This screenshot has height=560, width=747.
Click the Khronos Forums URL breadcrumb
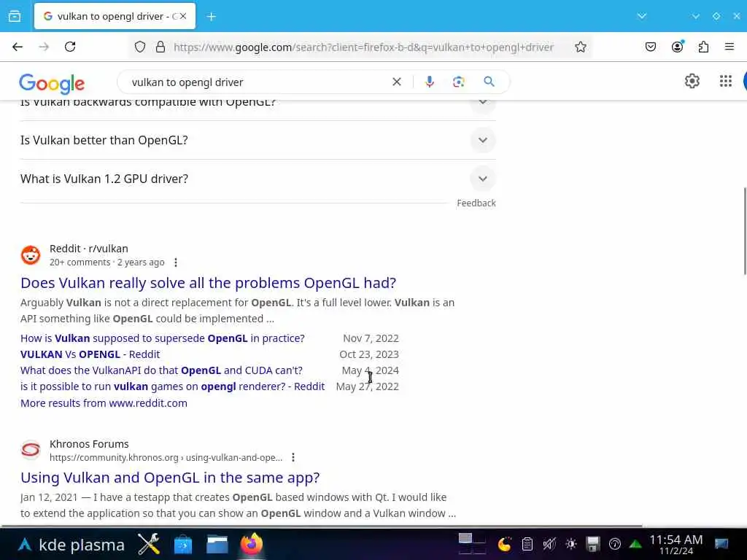[166, 458]
